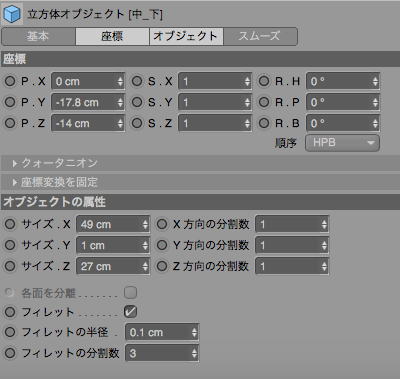Toggle the R.H keyframe dot
Image resolution: width=400 pixels, height=379 pixels.
(264, 81)
